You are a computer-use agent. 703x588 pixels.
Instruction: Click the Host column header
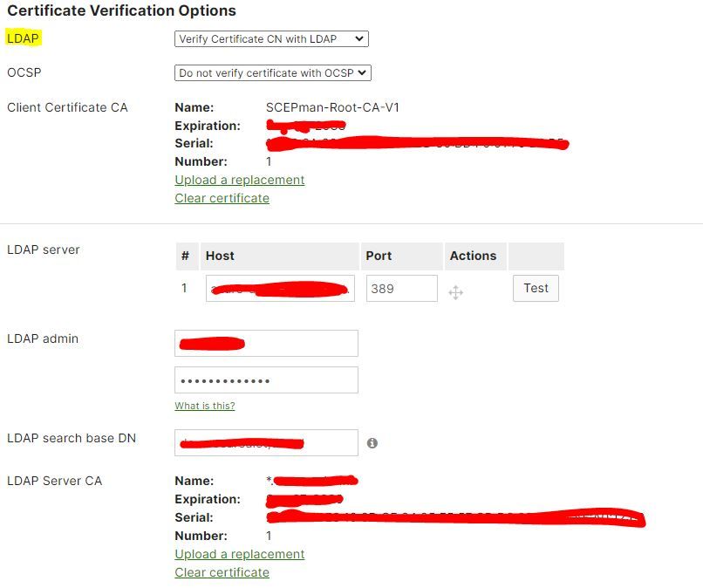click(220, 256)
